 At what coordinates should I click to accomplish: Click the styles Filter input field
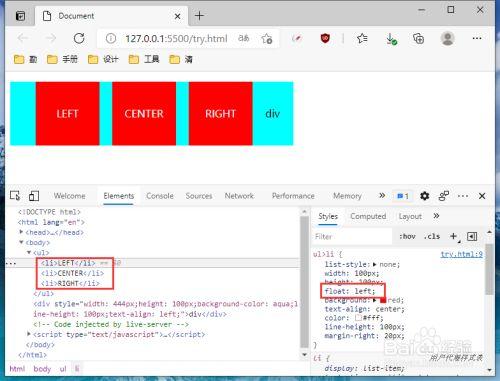click(x=353, y=237)
